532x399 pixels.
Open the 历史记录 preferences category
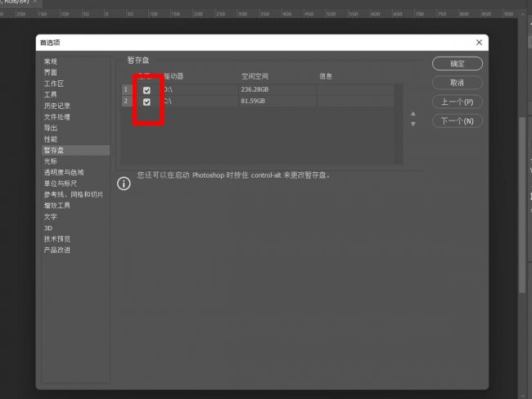57,106
